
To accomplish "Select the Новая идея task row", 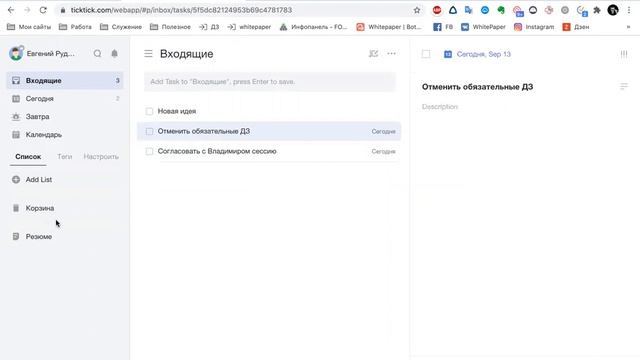I will (269, 111).
